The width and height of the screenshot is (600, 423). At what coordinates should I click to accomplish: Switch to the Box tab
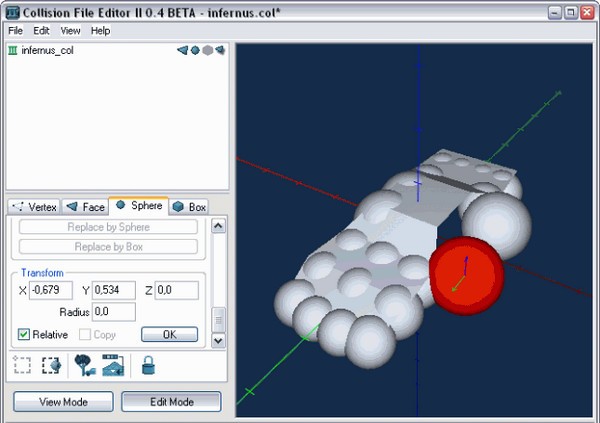(189, 207)
